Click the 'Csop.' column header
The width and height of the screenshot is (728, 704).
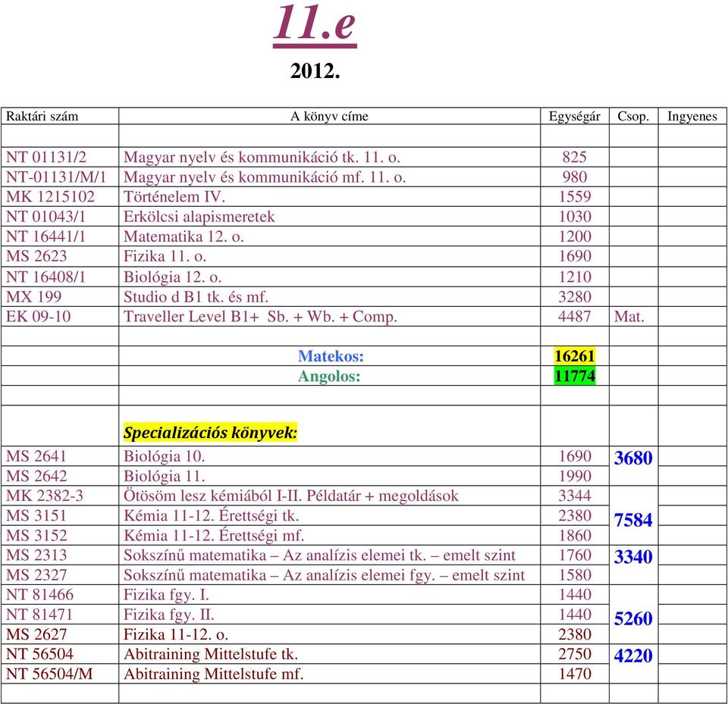pyautogui.click(x=633, y=116)
